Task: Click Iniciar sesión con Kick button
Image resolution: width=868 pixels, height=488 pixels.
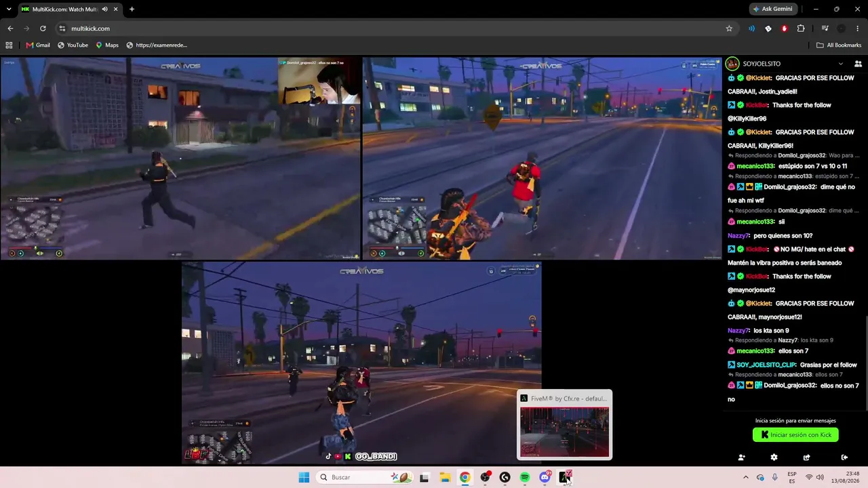Action: pyautogui.click(x=795, y=435)
